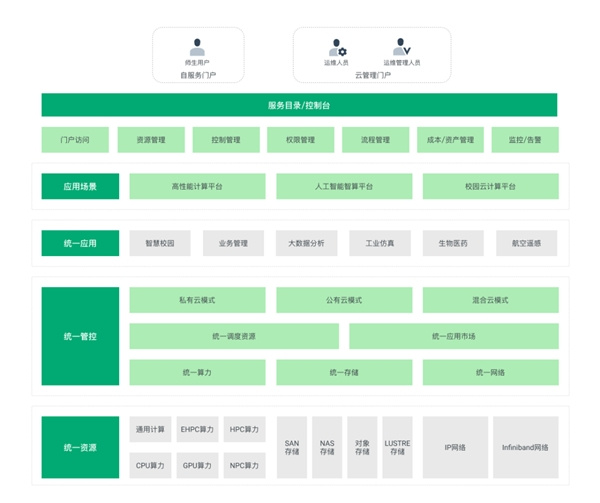Select the 运维人员 caption text
Viewport: 600px width, 503px height.
point(336,63)
